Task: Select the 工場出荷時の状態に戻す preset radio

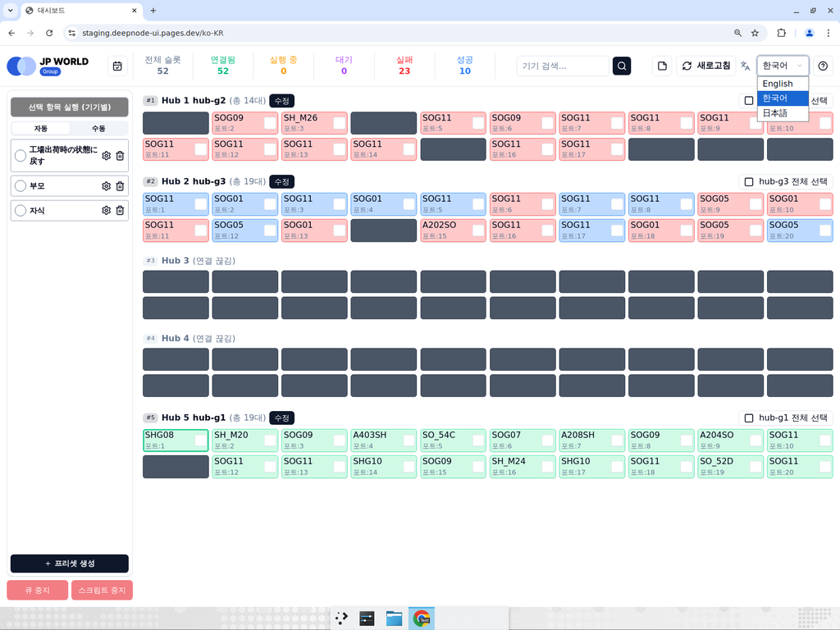Action: pyautogui.click(x=21, y=155)
